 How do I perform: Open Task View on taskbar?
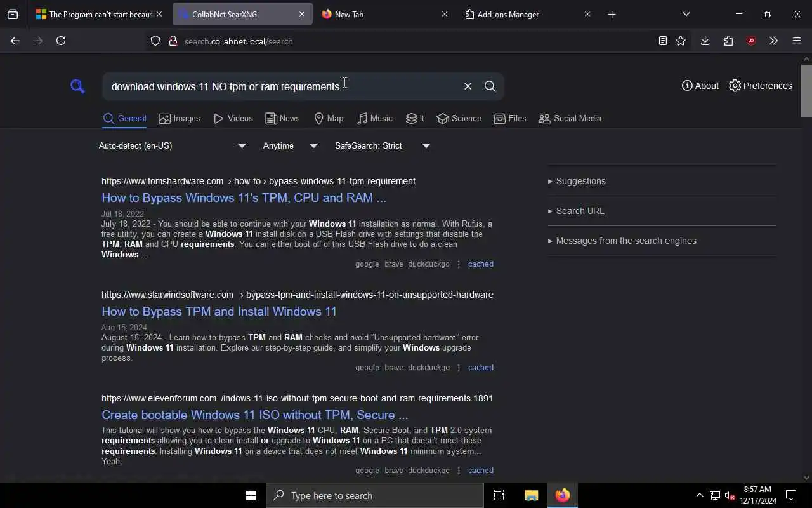point(499,495)
